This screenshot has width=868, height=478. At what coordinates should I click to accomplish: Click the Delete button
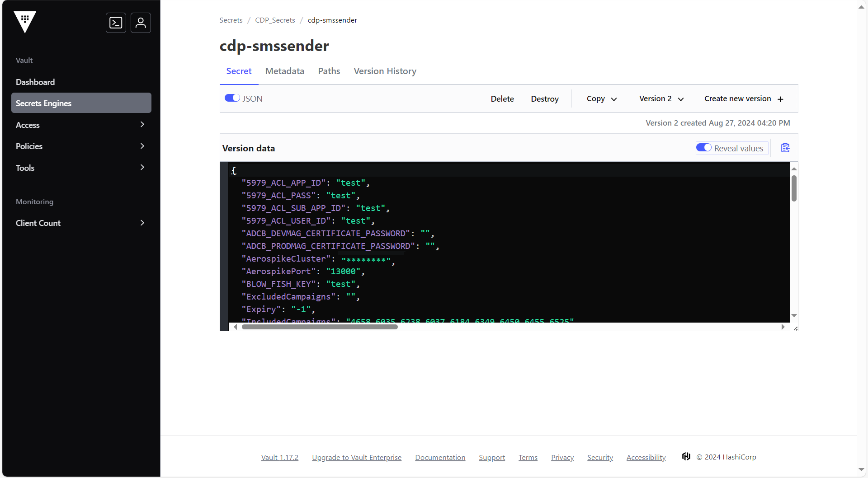click(502, 98)
